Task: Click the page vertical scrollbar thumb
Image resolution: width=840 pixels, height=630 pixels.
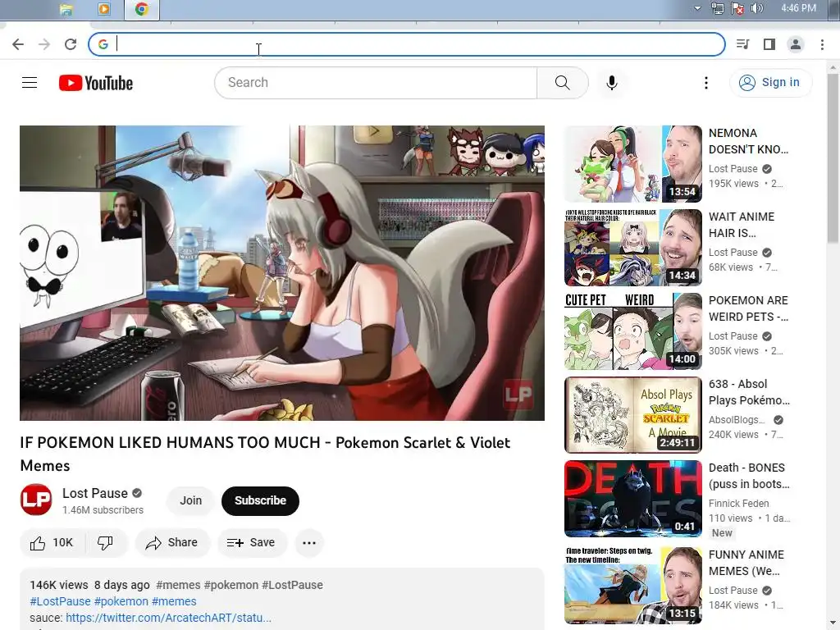Action: coord(832,158)
